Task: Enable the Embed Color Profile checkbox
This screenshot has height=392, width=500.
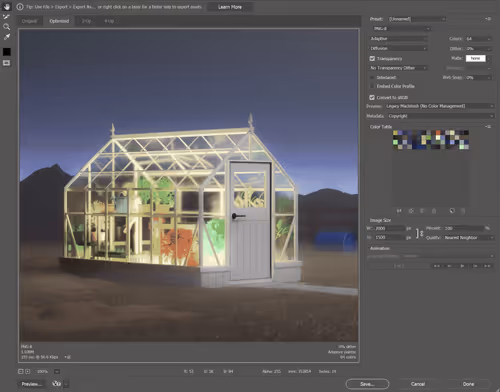Action: tap(372, 86)
